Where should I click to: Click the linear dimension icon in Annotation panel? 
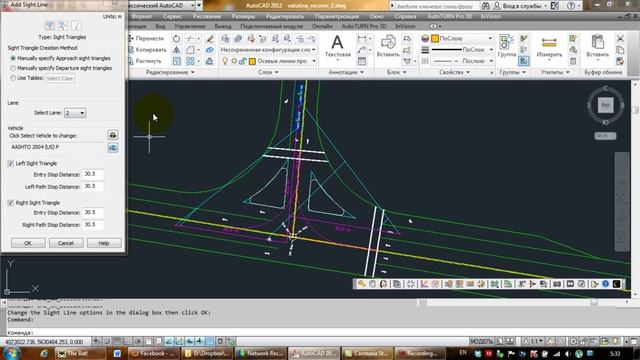tap(362, 38)
